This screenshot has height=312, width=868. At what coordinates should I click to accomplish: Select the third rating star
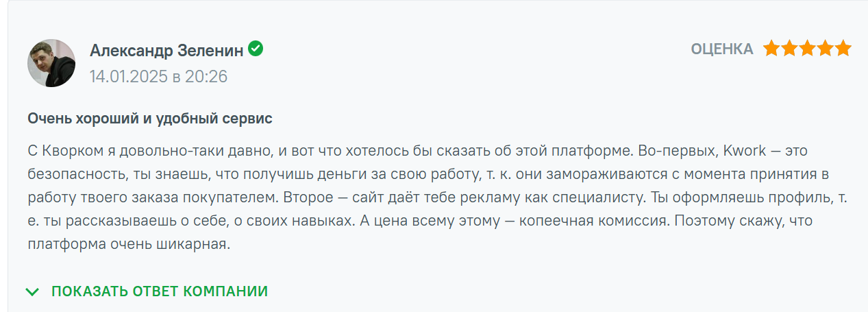click(x=808, y=49)
